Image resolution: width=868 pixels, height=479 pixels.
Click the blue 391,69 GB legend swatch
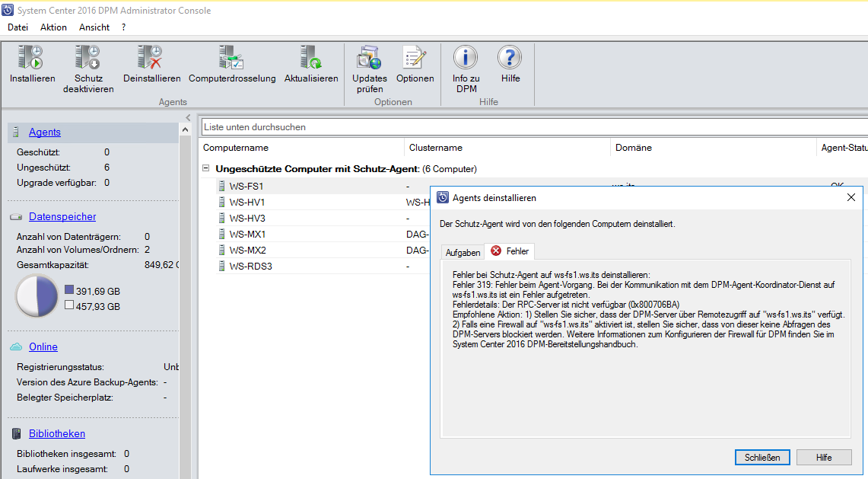click(69, 289)
